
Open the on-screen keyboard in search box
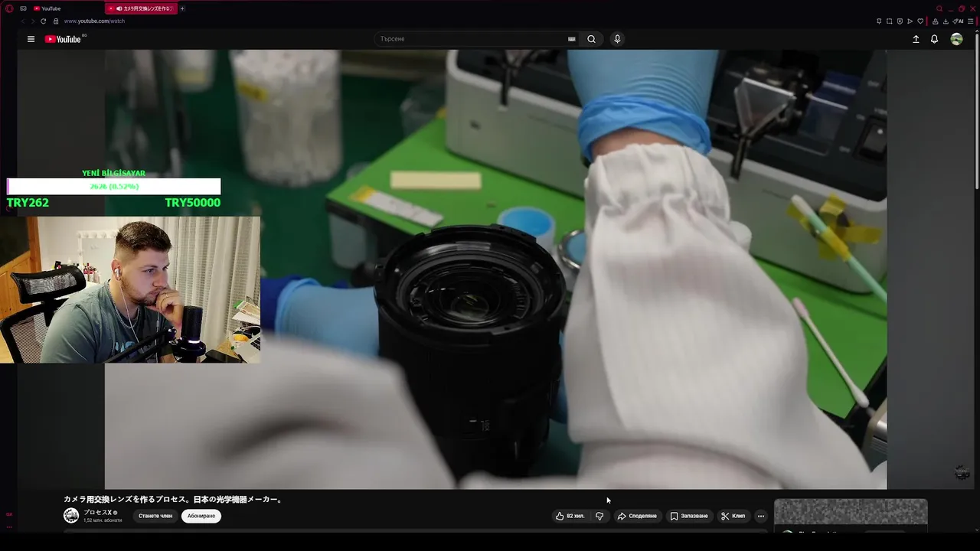pos(571,39)
